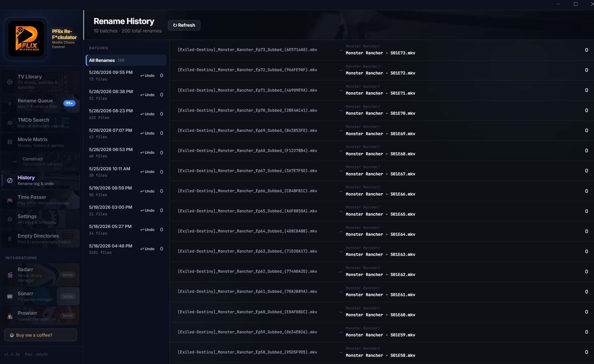Undo the 5/19/2026 03:00 PM batch
This screenshot has width=594, height=364.
(x=148, y=211)
